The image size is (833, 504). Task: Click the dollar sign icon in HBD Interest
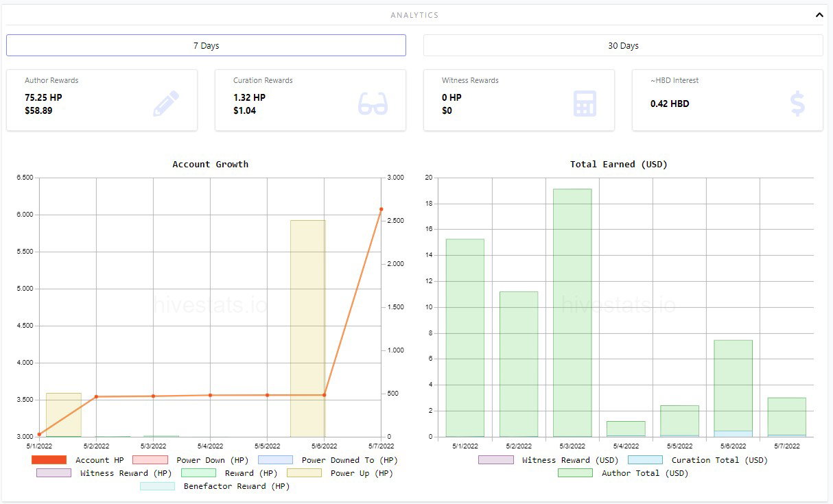click(797, 104)
